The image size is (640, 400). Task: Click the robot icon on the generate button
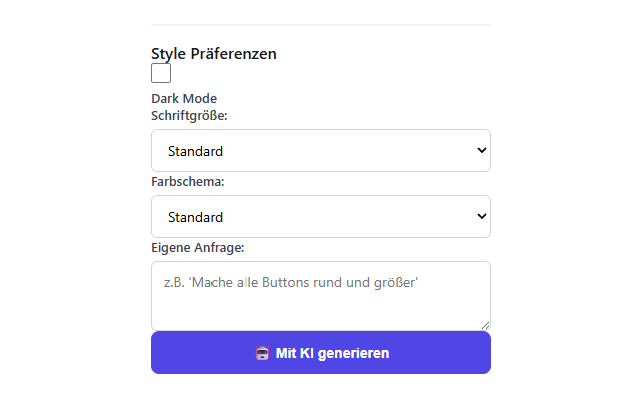(x=262, y=353)
